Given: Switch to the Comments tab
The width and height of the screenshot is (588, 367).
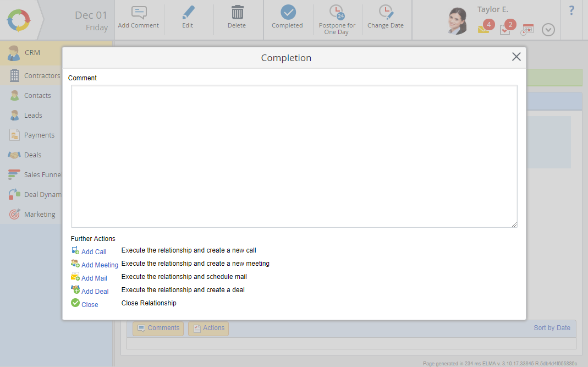Looking at the screenshot, I should (x=158, y=328).
